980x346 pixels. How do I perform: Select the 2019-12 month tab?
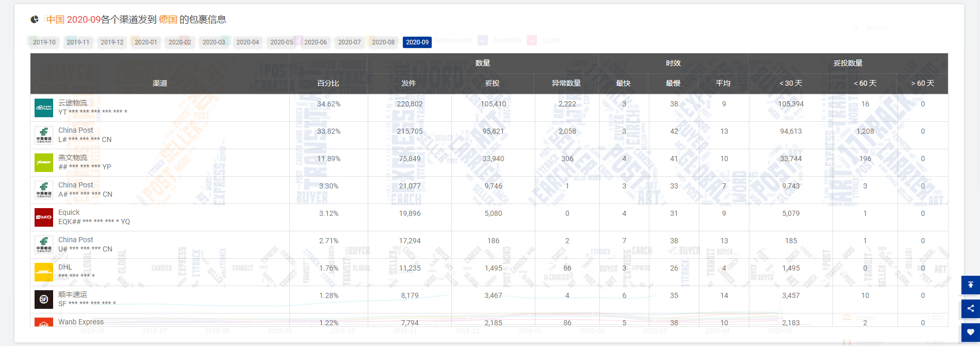[112, 42]
